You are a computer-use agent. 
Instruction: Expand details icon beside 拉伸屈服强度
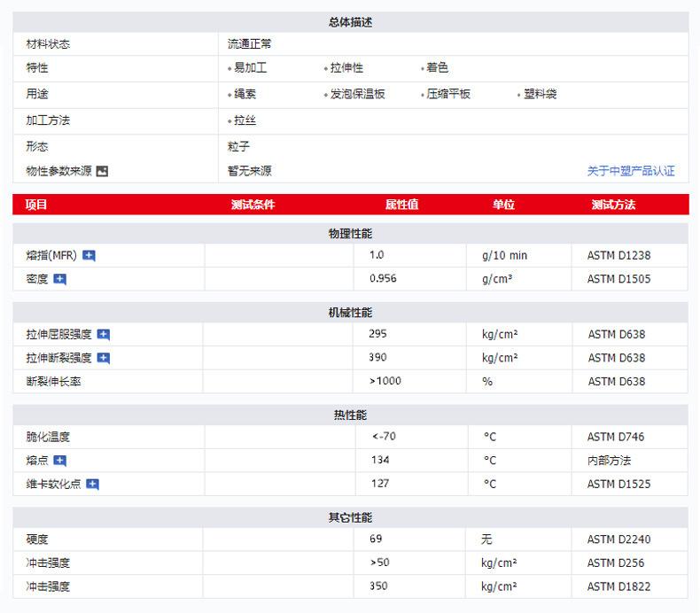click(x=104, y=335)
